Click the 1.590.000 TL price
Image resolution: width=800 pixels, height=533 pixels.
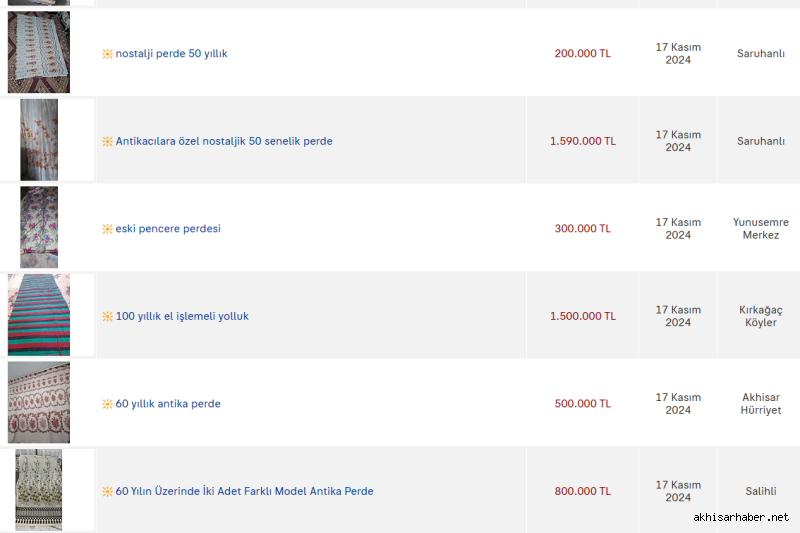[583, 141]
